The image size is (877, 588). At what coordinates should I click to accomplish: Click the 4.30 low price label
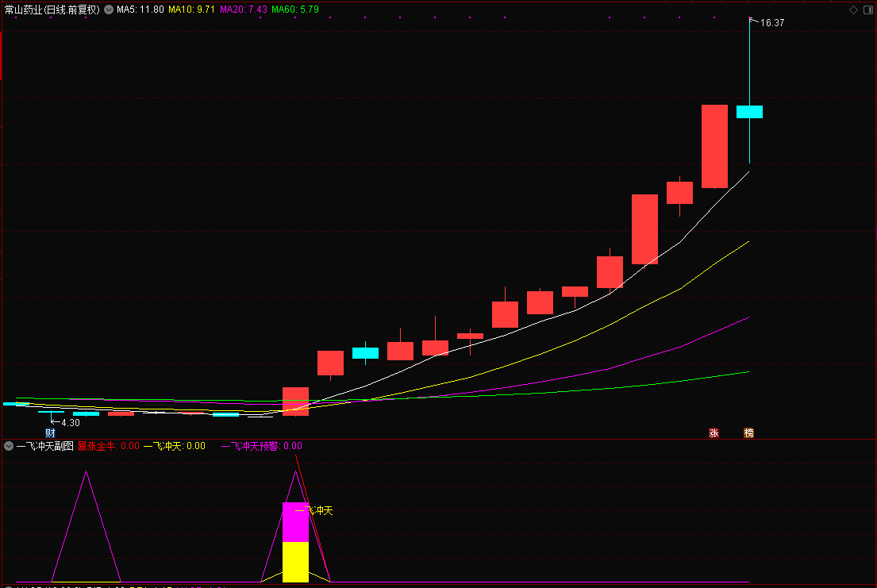pyautogui.click(x=71, y=422)
